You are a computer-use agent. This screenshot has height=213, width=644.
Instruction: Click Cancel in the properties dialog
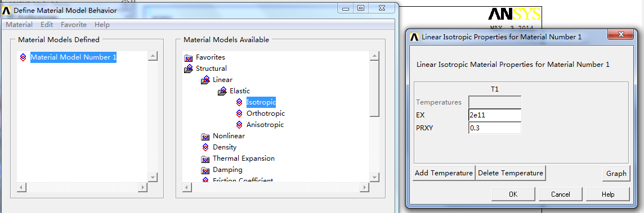coord(561,194)
